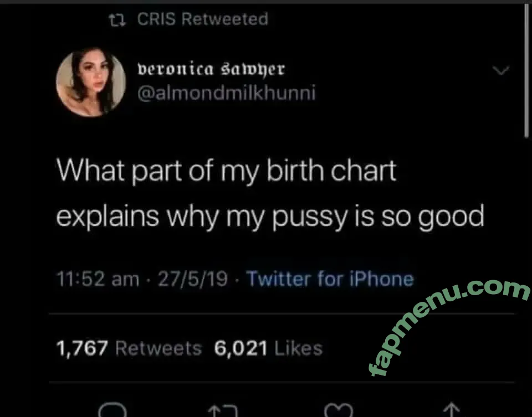Image resolution: width=532 pixels, height=417 pixels.
Task: Click the reply speech bubble icon
Action: coord(113,410)
